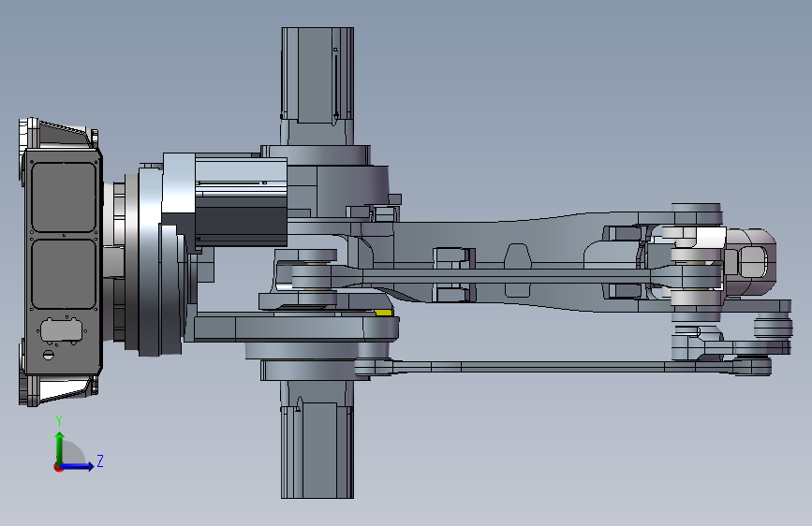Select the dark robot base housing with rectangular panels
This screenshot has height=526, width=812.
click(62, 261)
